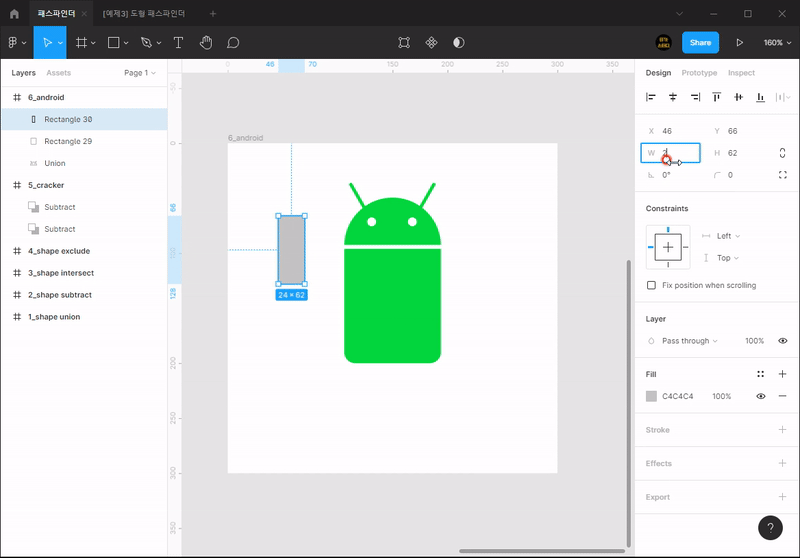Align selection right
Image resolution: width=800 pixels, height=558 pixels.
coord(695,97)
